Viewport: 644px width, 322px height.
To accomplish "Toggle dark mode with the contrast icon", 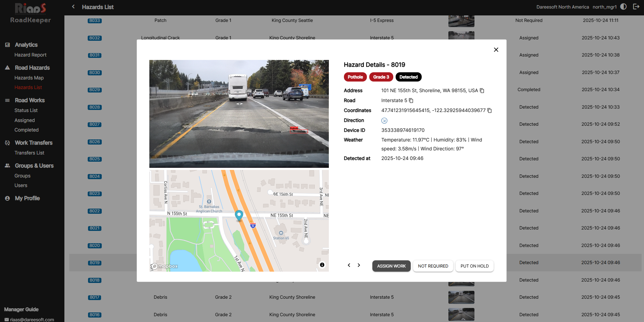I will [624, 7].
